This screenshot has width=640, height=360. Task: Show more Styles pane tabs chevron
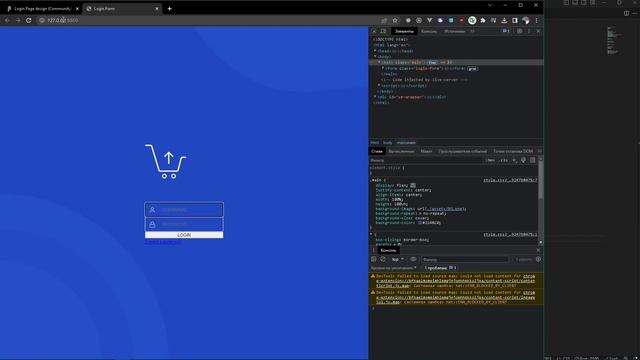(540, 151)
